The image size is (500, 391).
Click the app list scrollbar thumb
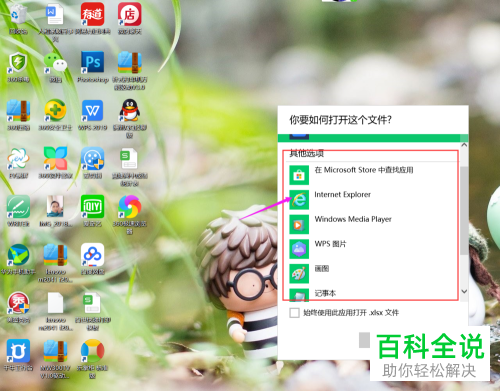point(464,211)
